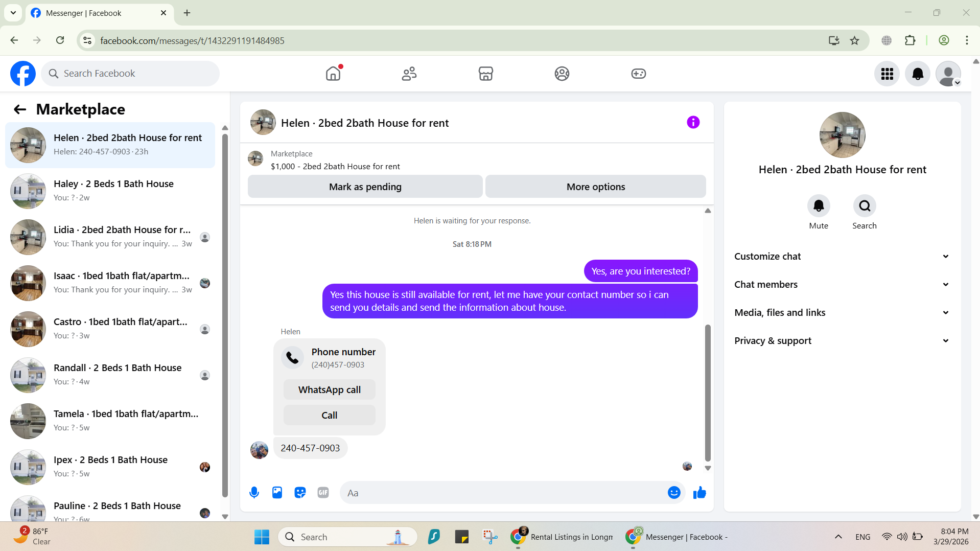Open the Friends icon in top navigation
The width and height of the screenshot is (980, 551).
[x=409, y=74]
